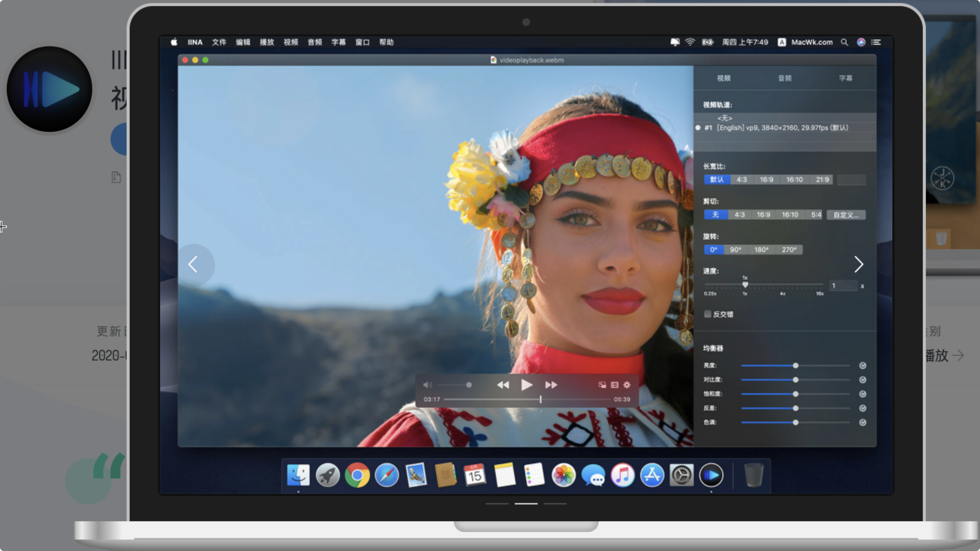Click the fast-forward double-arrow button

pyautogui.click(x=551, y=385)
